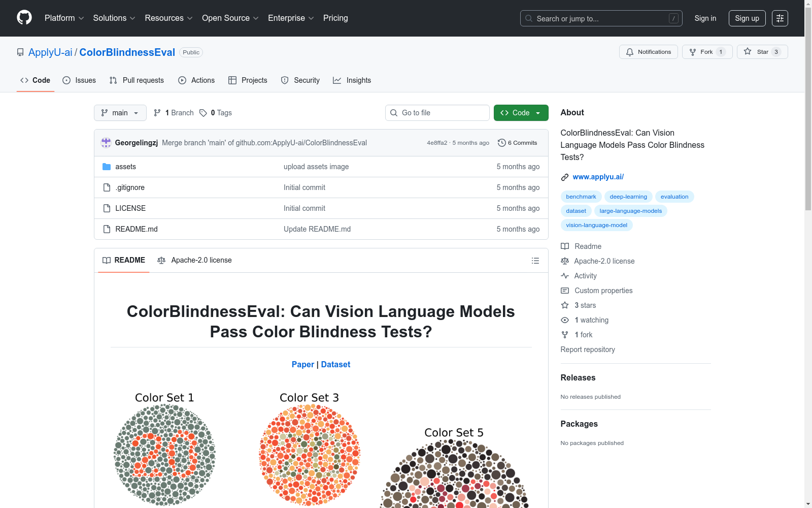Click the scale icon beside sidebar license
The width and height of the screenshot is (812, 508).
[x=565, y=261]
